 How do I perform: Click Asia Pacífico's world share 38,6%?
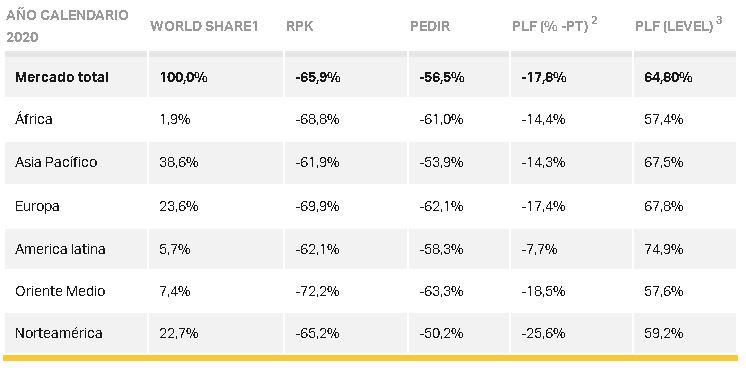[178, 162]
